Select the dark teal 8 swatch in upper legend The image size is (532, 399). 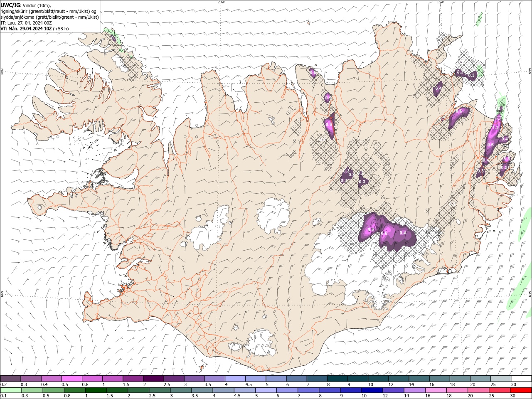click(337, 379)
